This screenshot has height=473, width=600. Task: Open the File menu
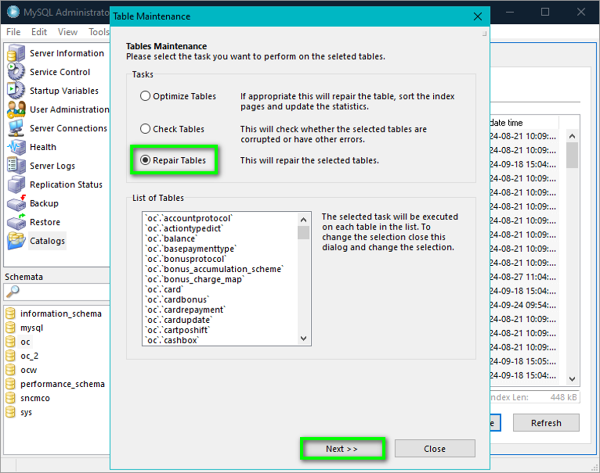14,32
